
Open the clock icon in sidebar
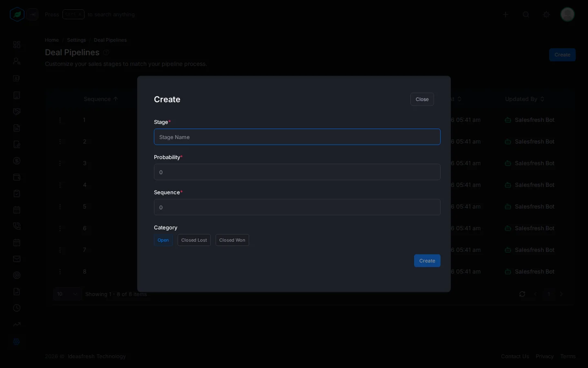17,308
